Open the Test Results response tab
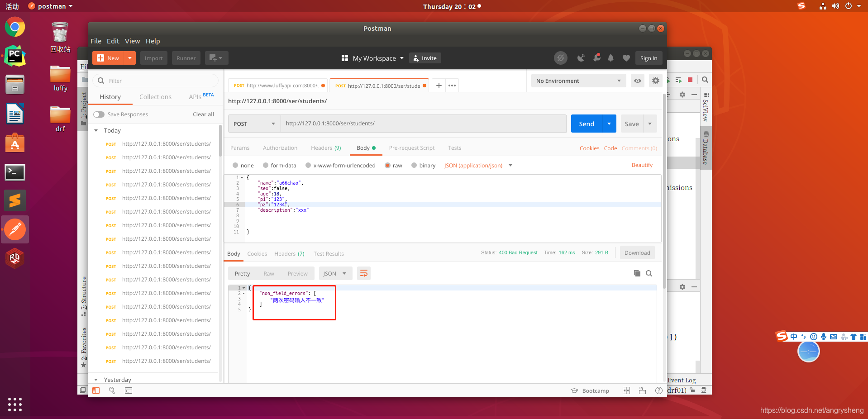The height and width of the screenshot is (419, 868). (329, 254)
